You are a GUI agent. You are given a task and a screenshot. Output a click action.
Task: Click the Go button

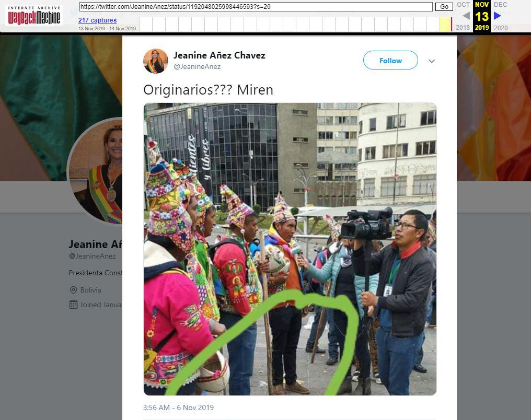coord(444,6)
